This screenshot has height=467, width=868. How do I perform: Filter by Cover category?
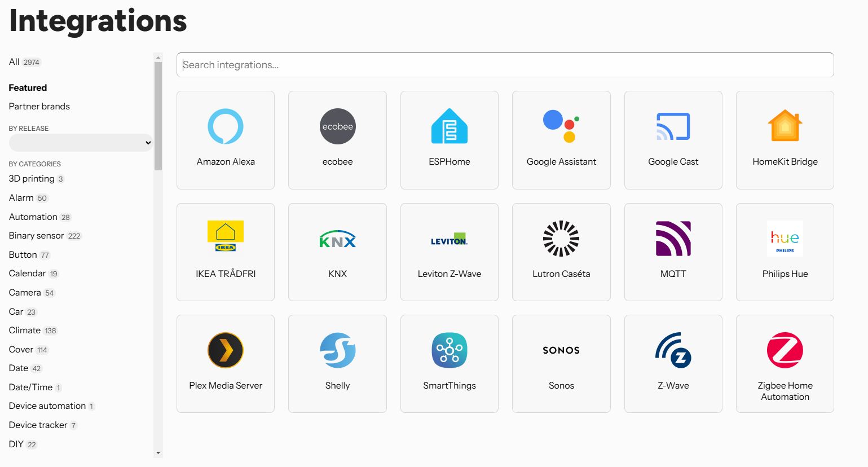pos(29,350)
